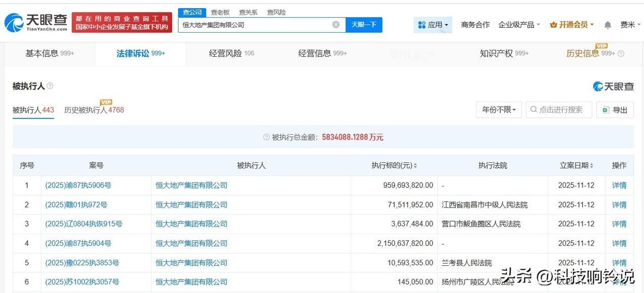644x293 pixels.
Task: Click total amount 5834088.1288万元
Action: [353, 137]
